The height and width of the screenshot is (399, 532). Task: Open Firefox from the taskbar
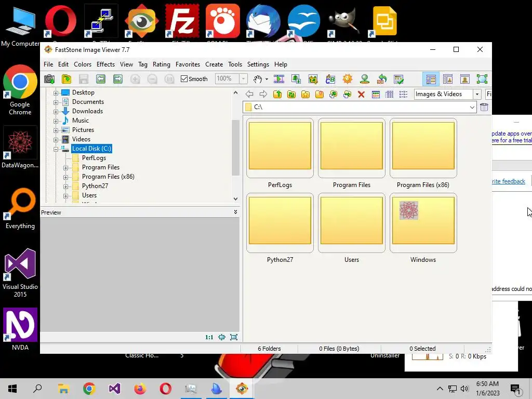point(140,389)
